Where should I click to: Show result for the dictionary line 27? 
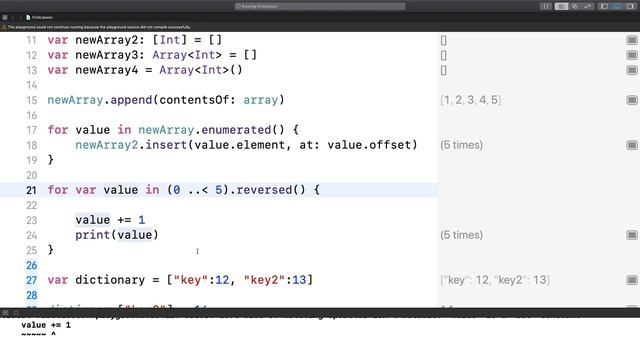[x=632, y=280]
